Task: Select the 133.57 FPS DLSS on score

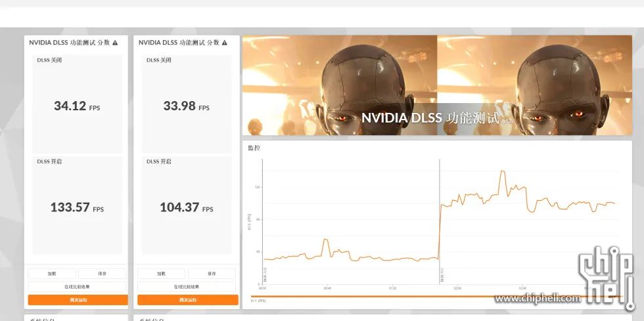Action: click(77, 207)
